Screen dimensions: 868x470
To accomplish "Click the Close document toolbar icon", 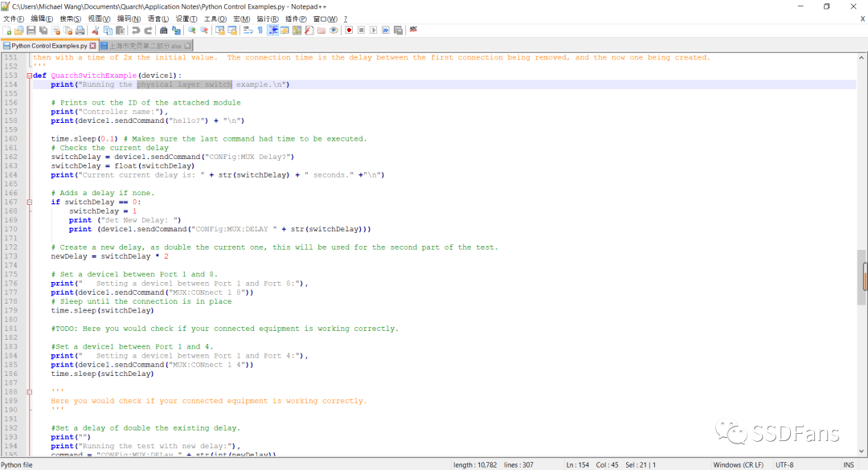I will click(56, 31).
